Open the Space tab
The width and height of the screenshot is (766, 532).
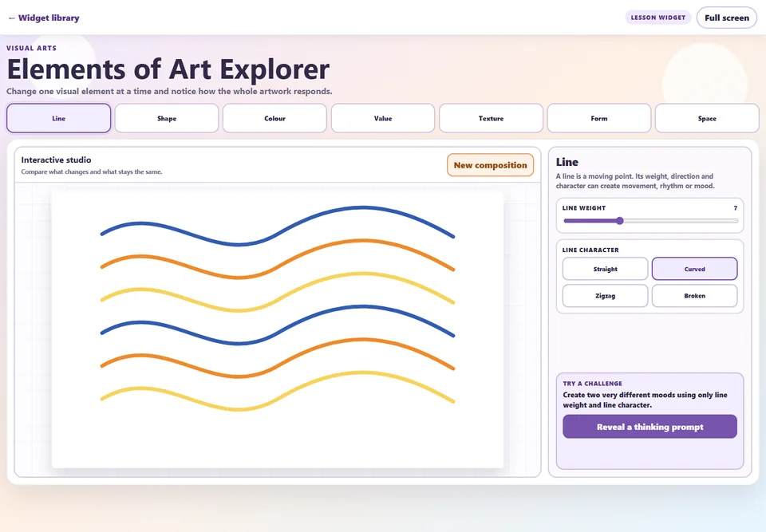[x=707, y=118]
